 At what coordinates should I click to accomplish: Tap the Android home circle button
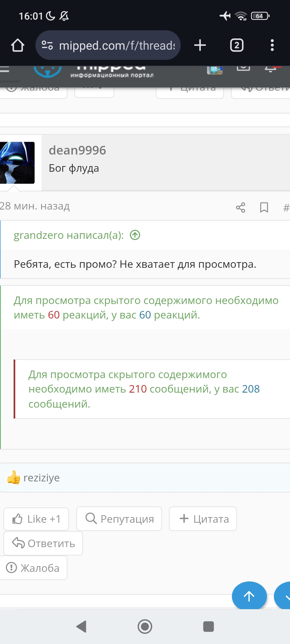(145, 627)
